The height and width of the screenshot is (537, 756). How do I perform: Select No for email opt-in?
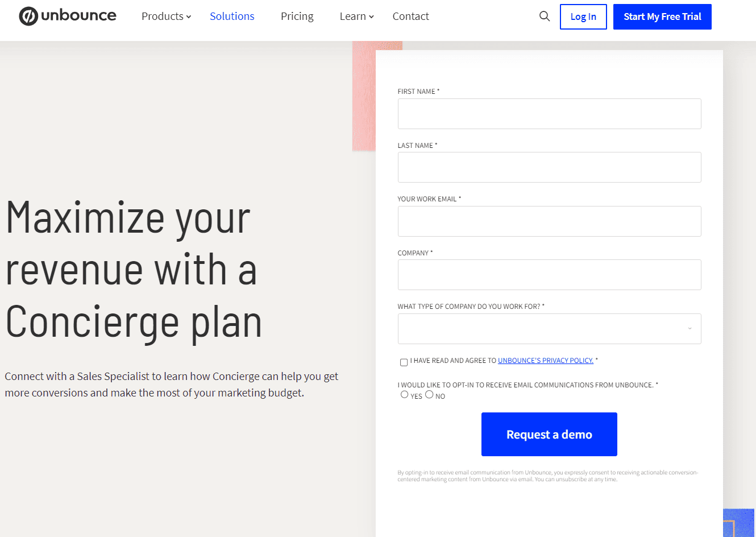tap(429, 394)
